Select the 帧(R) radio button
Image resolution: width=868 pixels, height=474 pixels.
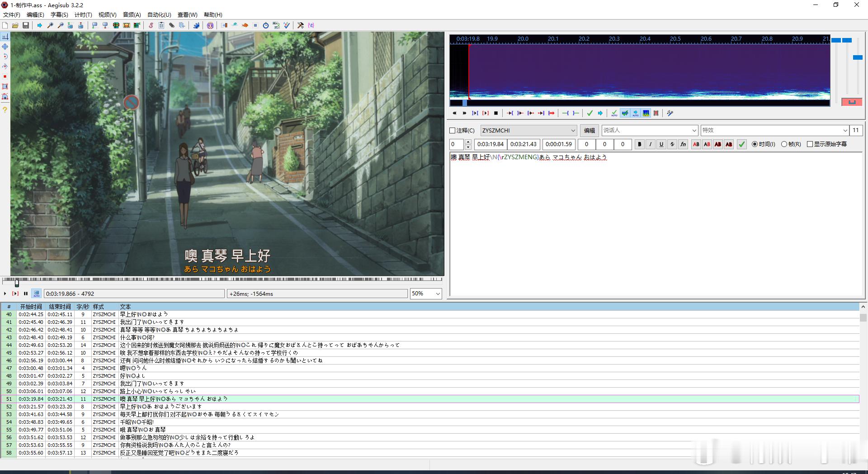point(784,144)
